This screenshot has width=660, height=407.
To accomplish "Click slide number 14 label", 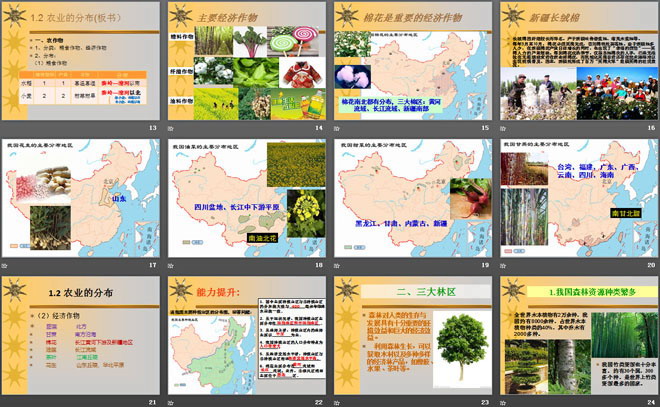I will (x=319, y=128).
